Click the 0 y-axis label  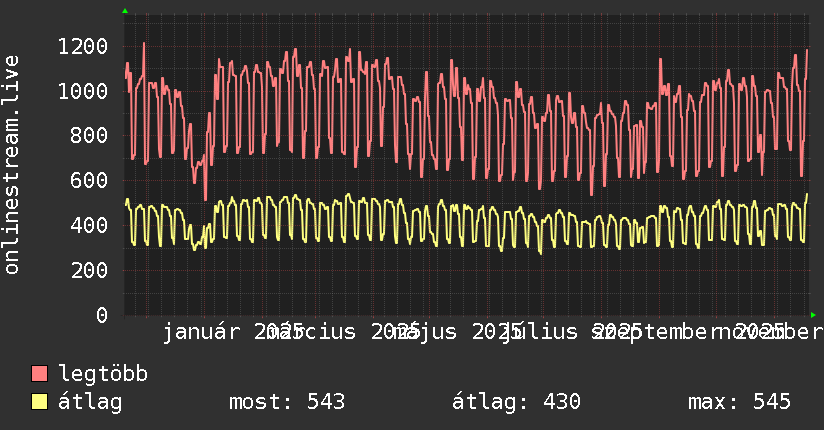click(x=102, y=315)
